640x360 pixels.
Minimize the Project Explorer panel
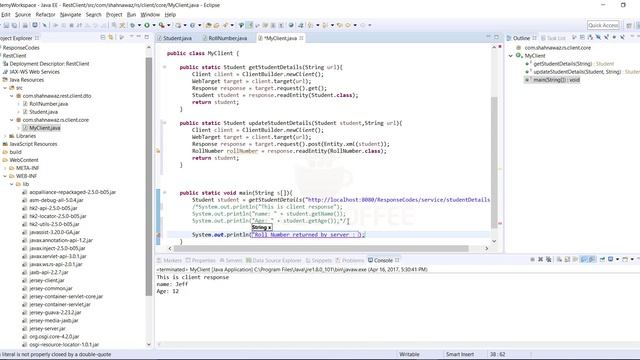139,37
